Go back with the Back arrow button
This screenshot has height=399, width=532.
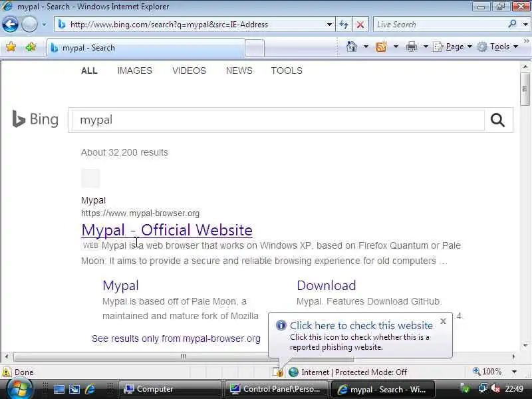click(10, 25)
